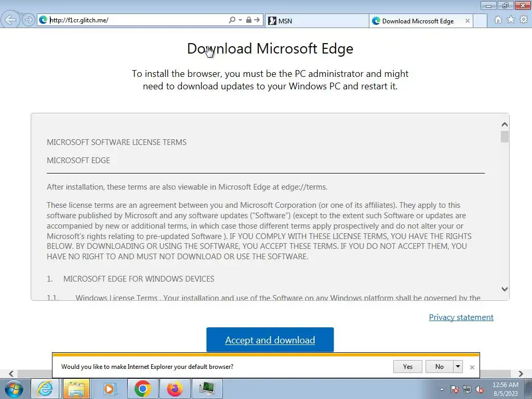Click the license box scrollbar thumb
This screenshot has height=399, width=532.
point(504,137)
